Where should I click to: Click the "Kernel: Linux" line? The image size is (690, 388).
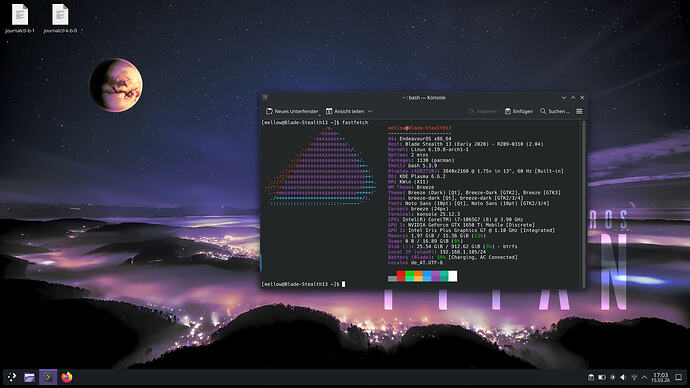tap(428, 150)
